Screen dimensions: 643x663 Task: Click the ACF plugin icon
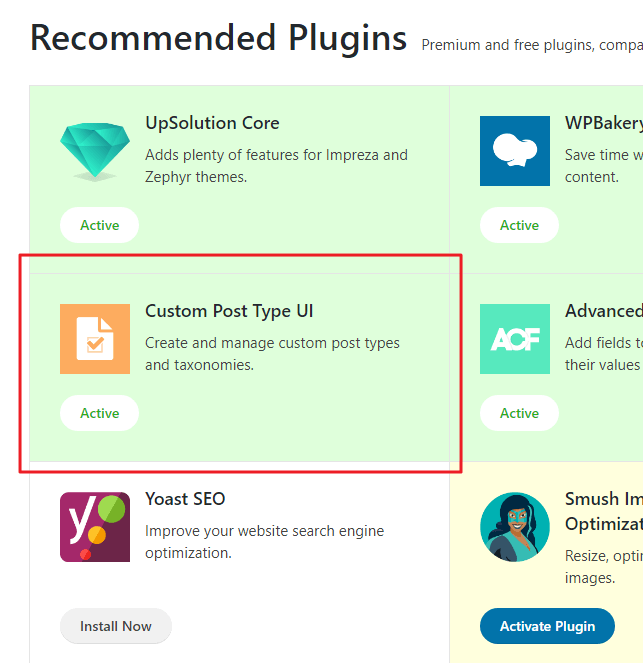pyautogui.click(x=515, y=339)
